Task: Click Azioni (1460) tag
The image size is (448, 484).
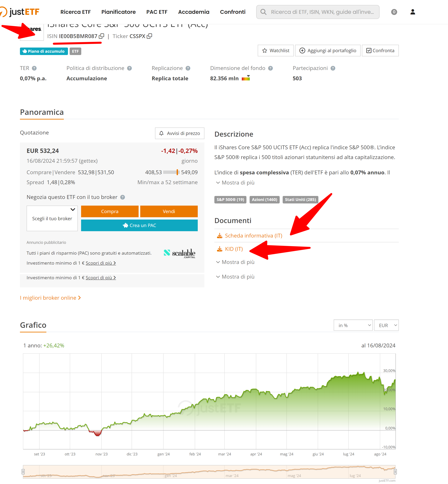Action: point(265,200)
